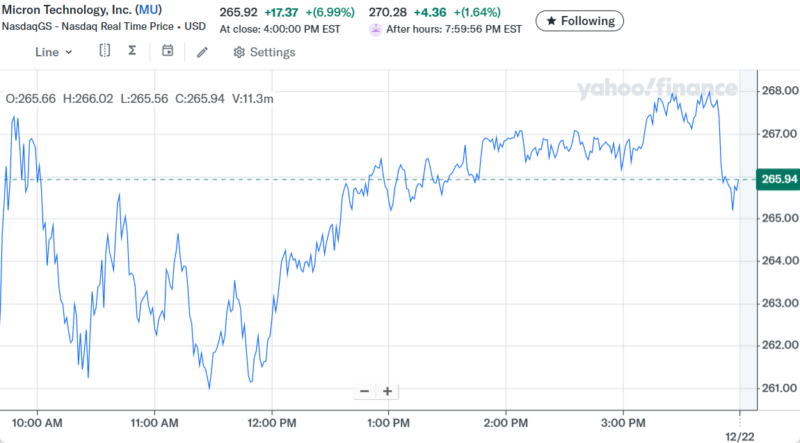800x443 pixels.
Task: Click the chevron next to Line
Action: [69, 52]
